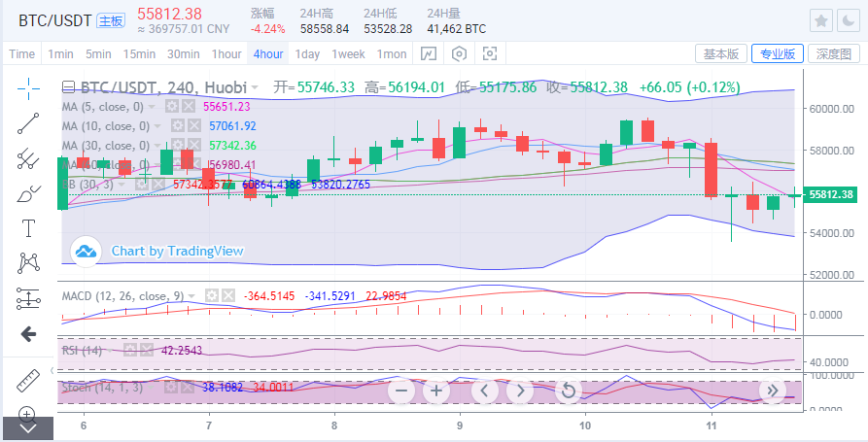Switch to the Time chart view
This screenshot has width=868, height=442.
pos(22,54)
